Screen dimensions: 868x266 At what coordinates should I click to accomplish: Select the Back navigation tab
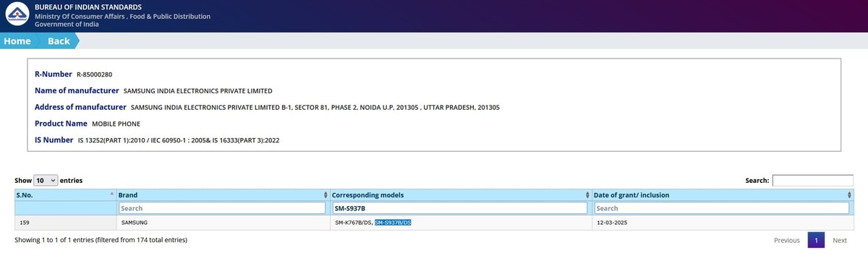(x=59, y=41)
